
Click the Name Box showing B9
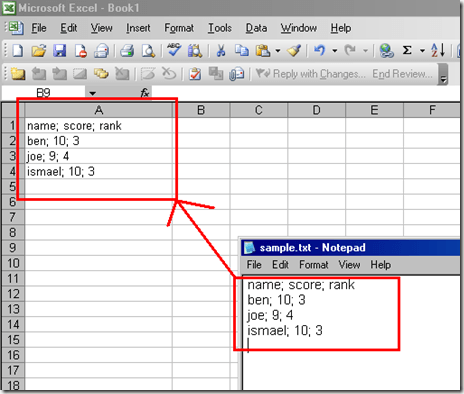43,93
